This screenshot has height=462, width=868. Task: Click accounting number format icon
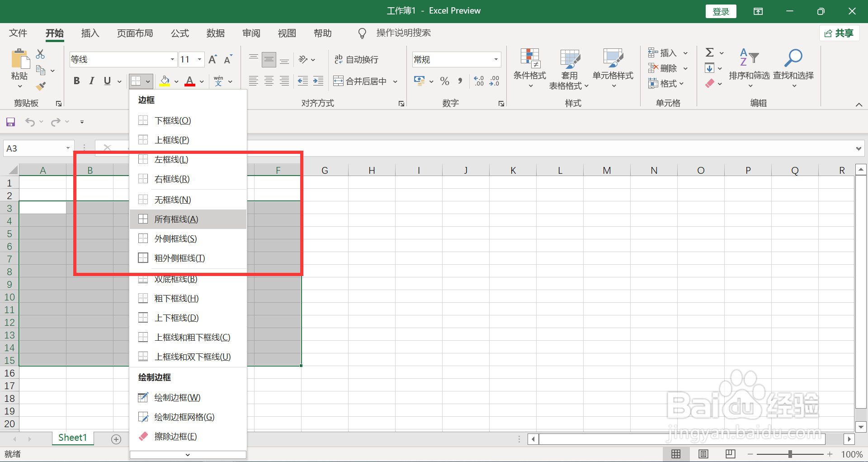pyautogui.click(x=419, y=81)
